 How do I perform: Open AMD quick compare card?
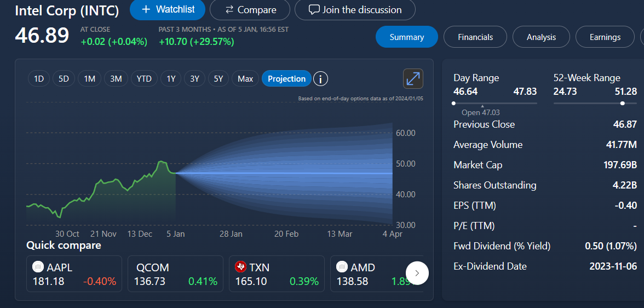[x=377, y=274]
